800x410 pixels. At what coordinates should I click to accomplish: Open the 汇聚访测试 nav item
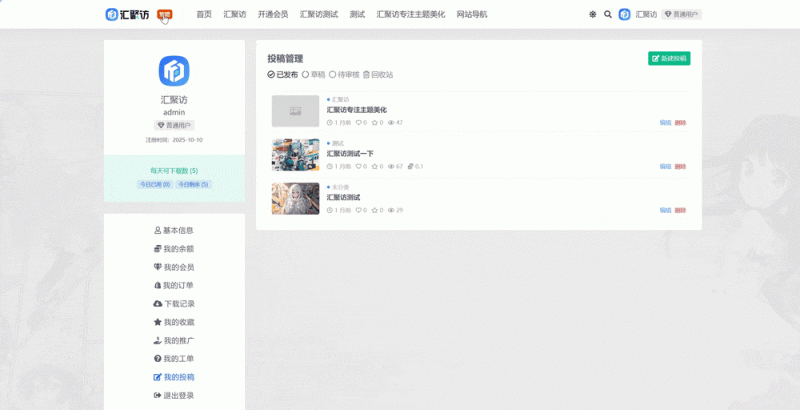[x=319, y=14]
